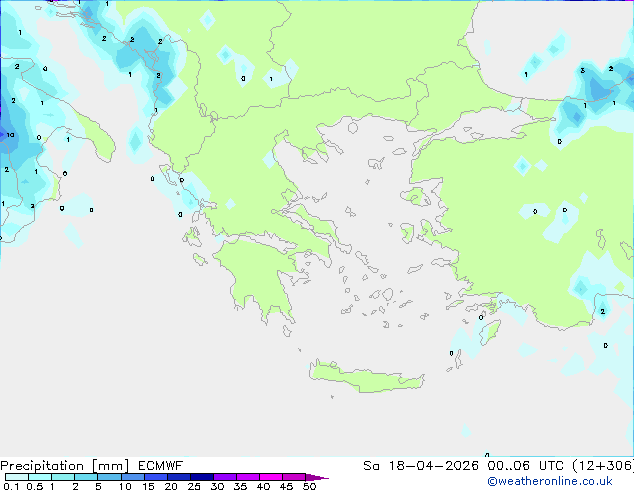The image size is (634, 490).
Task: Click the 0.1–0.5 mm legend color swatch
Action: coord(17,477)
